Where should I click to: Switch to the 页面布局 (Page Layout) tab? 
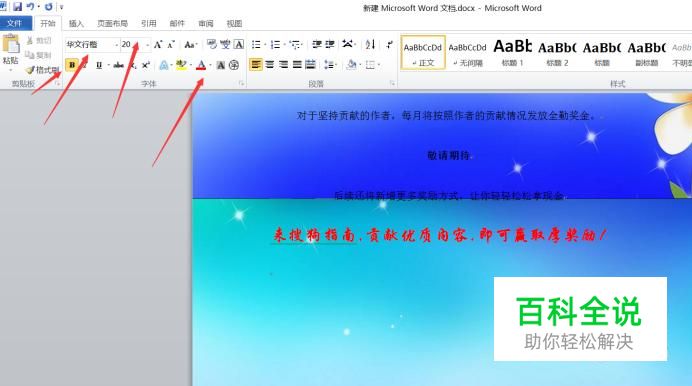click(x=112, y=23)
